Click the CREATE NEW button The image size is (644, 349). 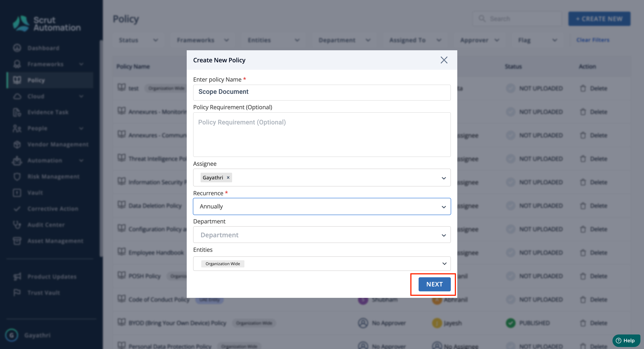[x=599, y=19]
